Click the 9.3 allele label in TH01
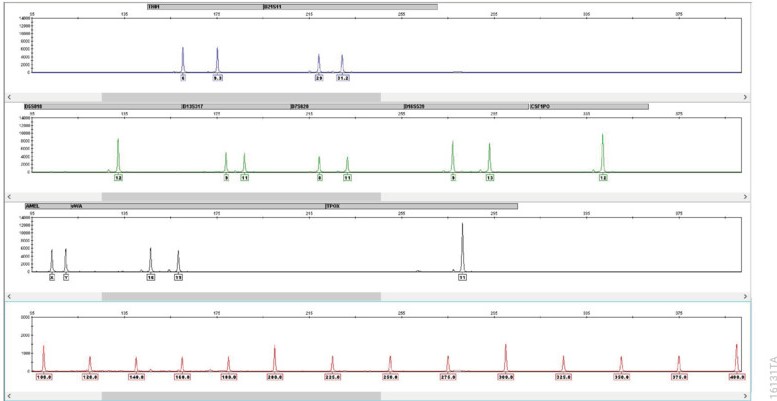This screenshot has height=401, width=777. pos(217,77)
